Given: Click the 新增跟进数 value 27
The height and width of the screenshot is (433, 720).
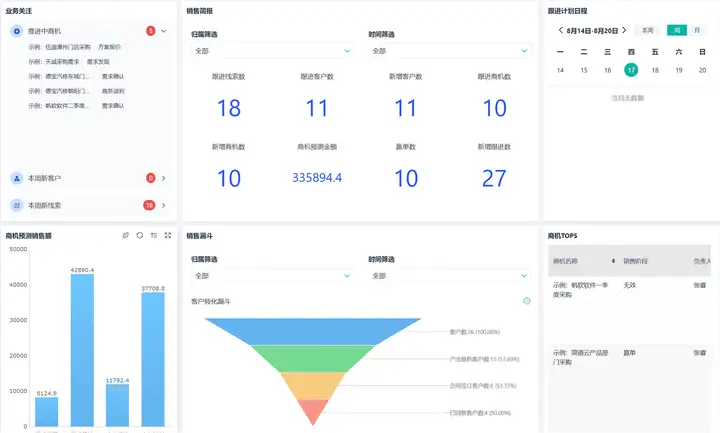Looking at the screenshot, I should [x=494, y=178].
